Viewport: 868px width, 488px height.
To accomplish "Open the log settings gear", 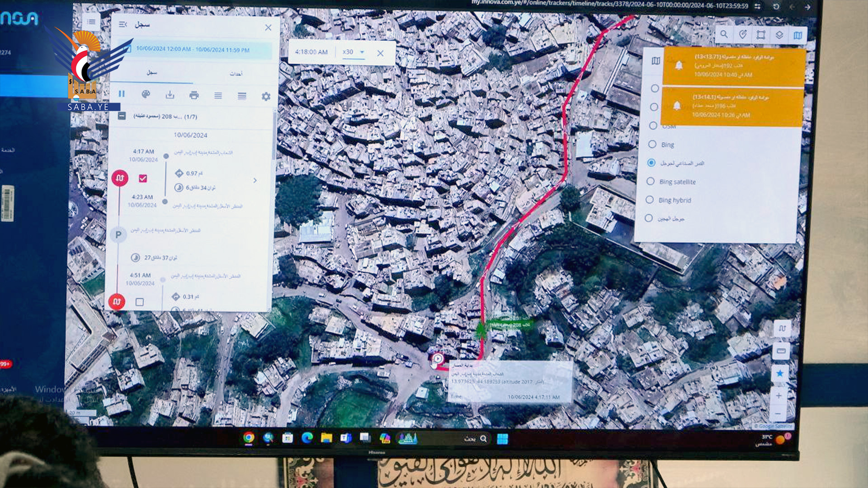I will click(x=266, y=96).
